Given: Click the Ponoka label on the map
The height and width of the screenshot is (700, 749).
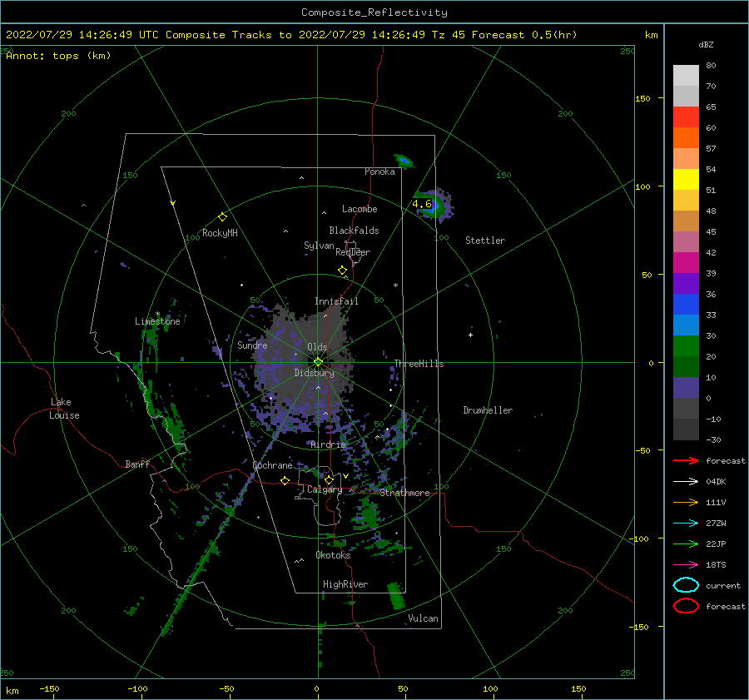Looking at the screenshot, I should (x=379, y=171).
